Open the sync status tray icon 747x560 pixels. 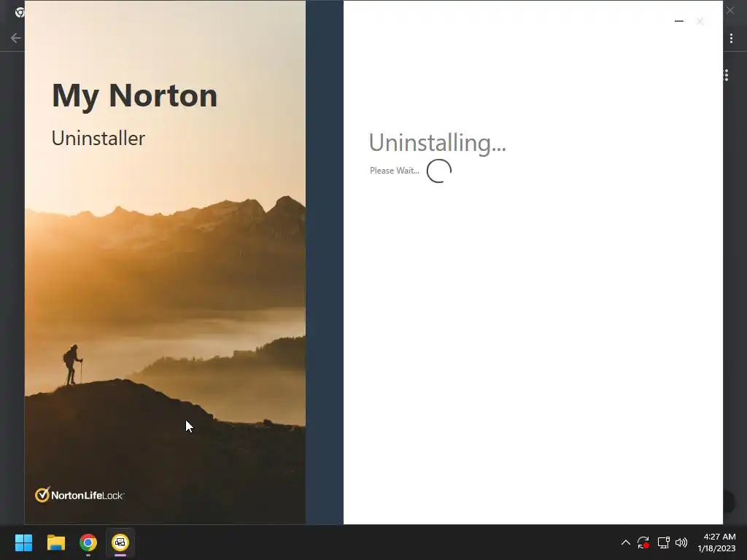tap(643, 542)
